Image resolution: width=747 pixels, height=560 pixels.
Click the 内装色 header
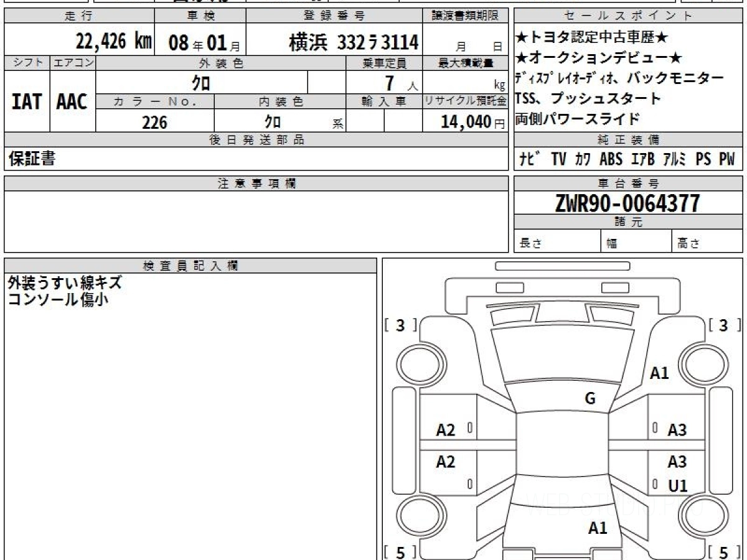(280, 101)
